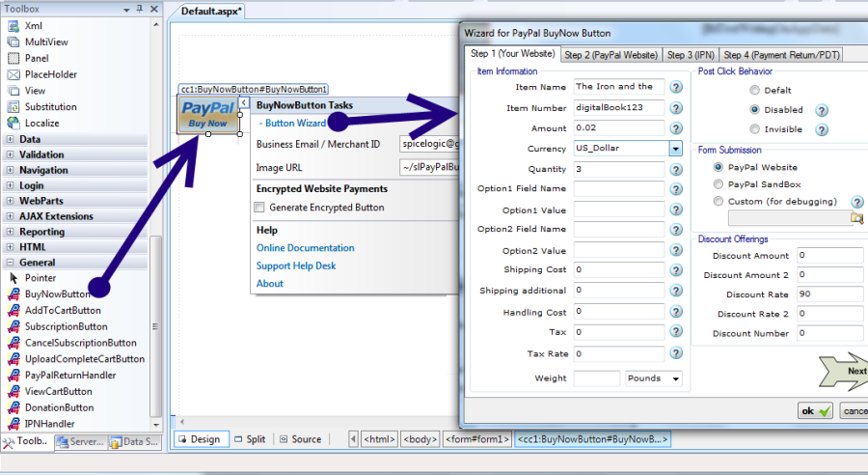This screenshot has height=475, width=868.
Task: Click the Discount Rate input field
Action: (x=828, y=294)
